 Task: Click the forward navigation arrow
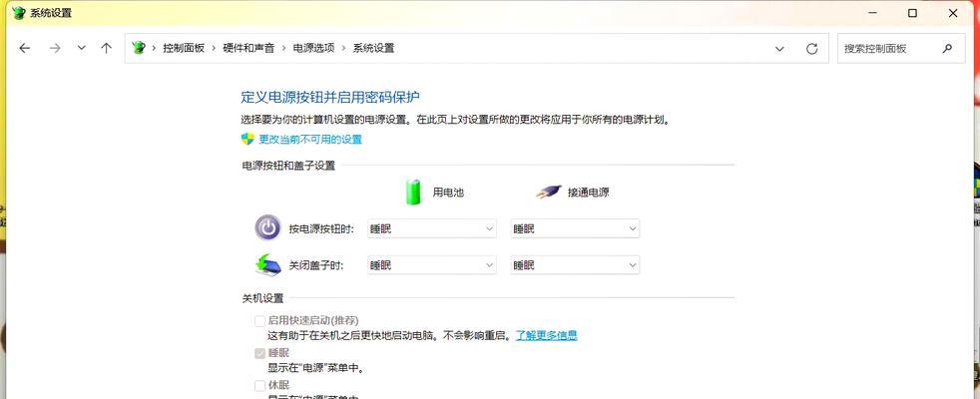pyautogui.click(x=55, y=48)
